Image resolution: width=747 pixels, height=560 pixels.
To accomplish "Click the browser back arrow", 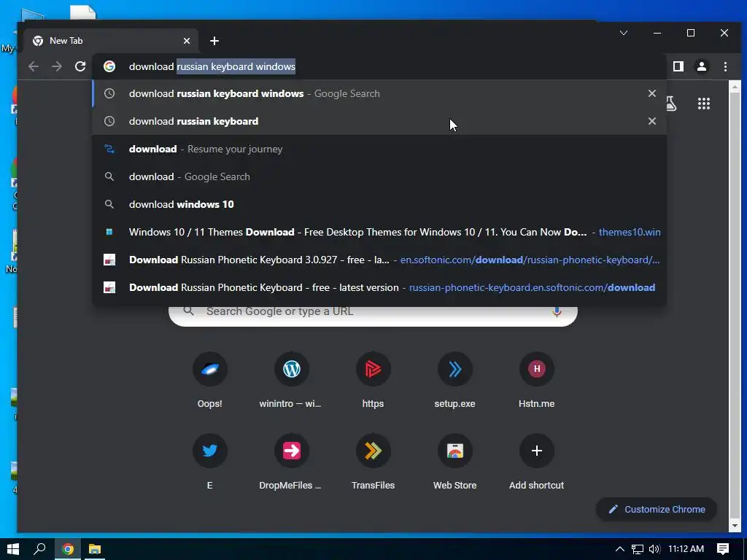I will [34, 66].
